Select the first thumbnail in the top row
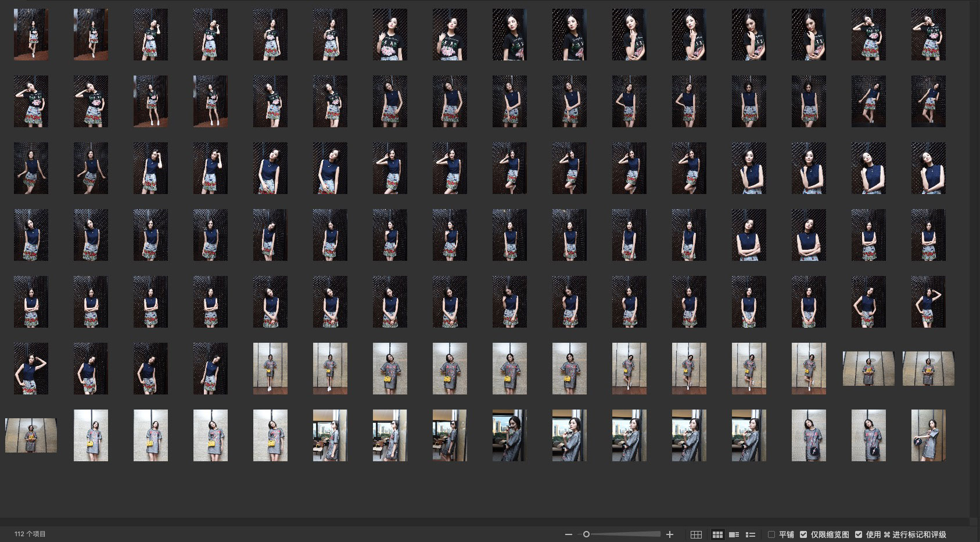The height and width of the screenshot is (542, 980). (31, 34)
